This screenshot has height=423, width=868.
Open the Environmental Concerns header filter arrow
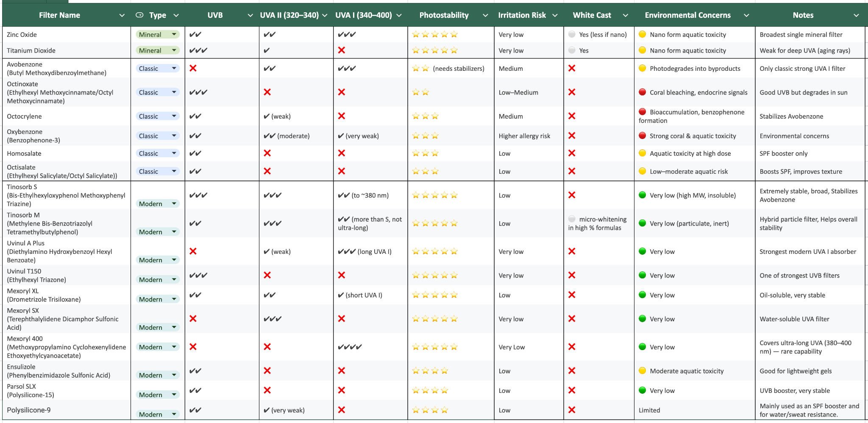(746, 15)
